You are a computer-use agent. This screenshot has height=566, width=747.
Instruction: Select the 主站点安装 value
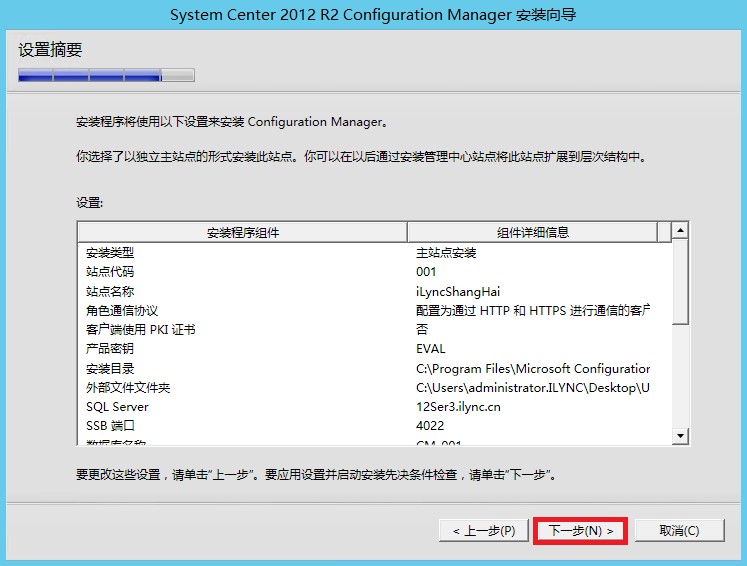(x=446, y=253)
